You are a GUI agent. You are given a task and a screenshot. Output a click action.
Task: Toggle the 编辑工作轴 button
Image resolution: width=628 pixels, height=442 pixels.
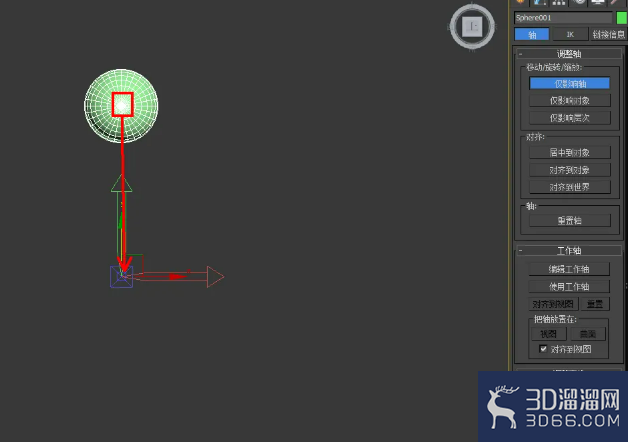pyautogui.click(x=569, y=269)
